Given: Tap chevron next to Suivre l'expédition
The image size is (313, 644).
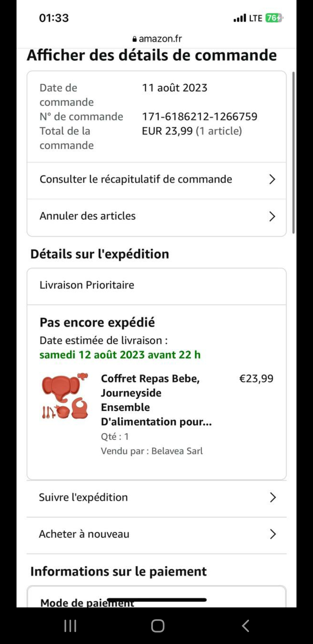Looking at the screenshot, I should point(272,498).
